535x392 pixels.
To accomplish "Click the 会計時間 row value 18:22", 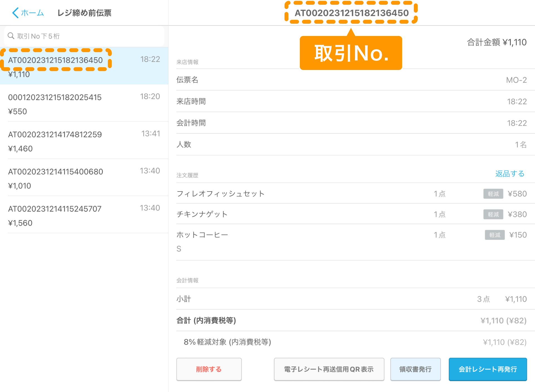I will [517, 123].
